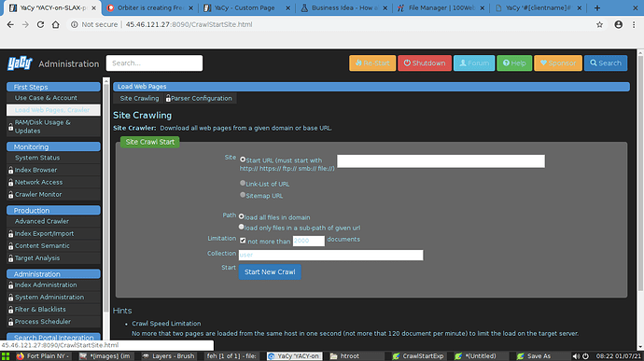Click the YaCy logo in the header
This screenshot has height=361, width=644.
20,63
